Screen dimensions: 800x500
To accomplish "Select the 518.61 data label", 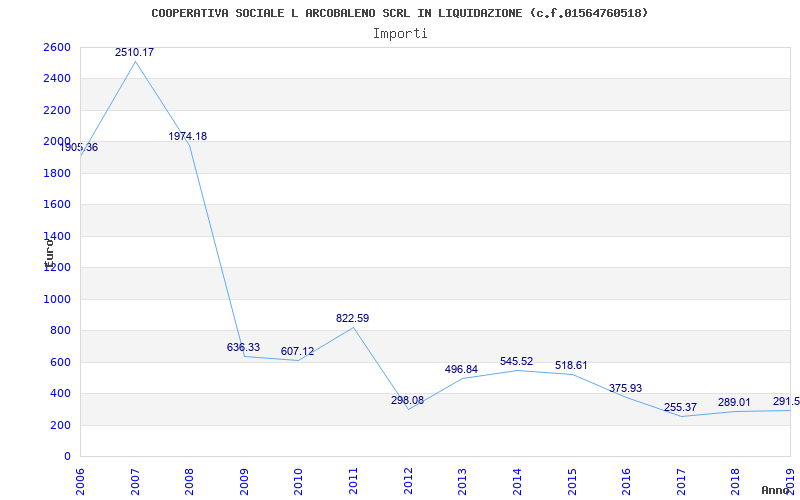I will tap(571, 365).
